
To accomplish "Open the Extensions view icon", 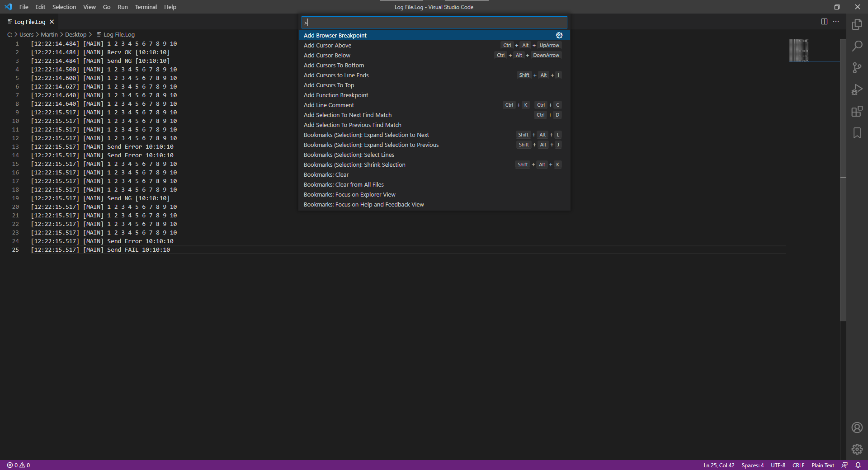I will (857, 111).
